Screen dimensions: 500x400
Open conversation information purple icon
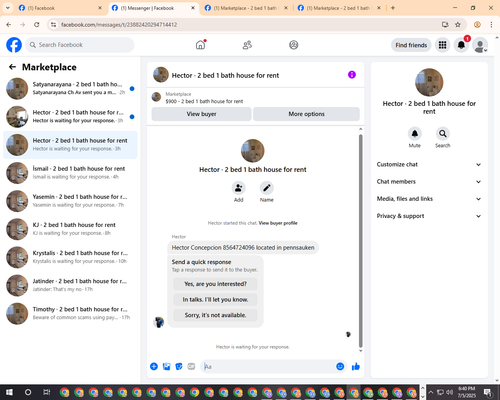[352, 75]
